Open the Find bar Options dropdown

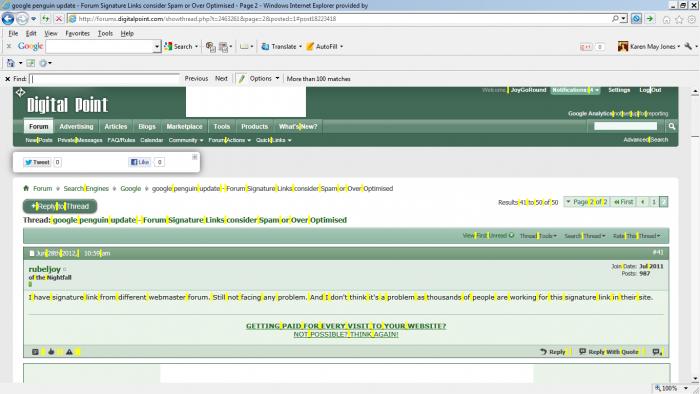point(264,79)
